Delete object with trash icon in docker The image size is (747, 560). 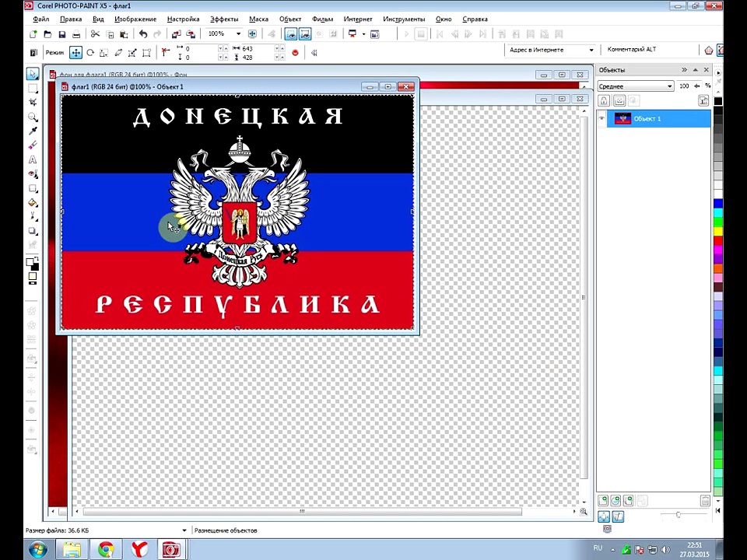coord(705,500)
